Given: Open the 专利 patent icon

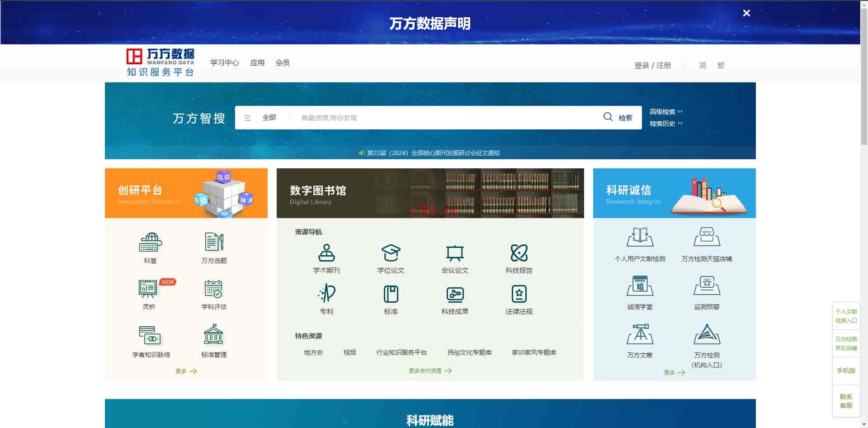Looking at the screenshot, I should pos(326,294).
